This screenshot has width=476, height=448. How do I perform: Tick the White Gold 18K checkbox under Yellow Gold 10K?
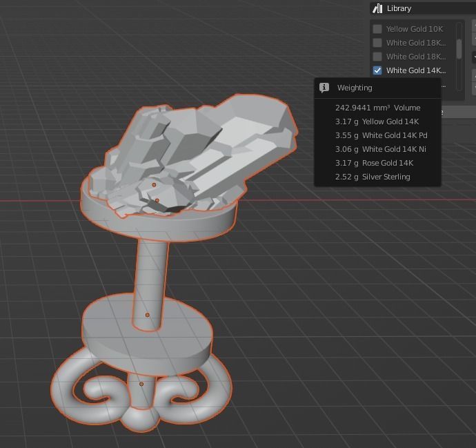(x=377, y=43)
